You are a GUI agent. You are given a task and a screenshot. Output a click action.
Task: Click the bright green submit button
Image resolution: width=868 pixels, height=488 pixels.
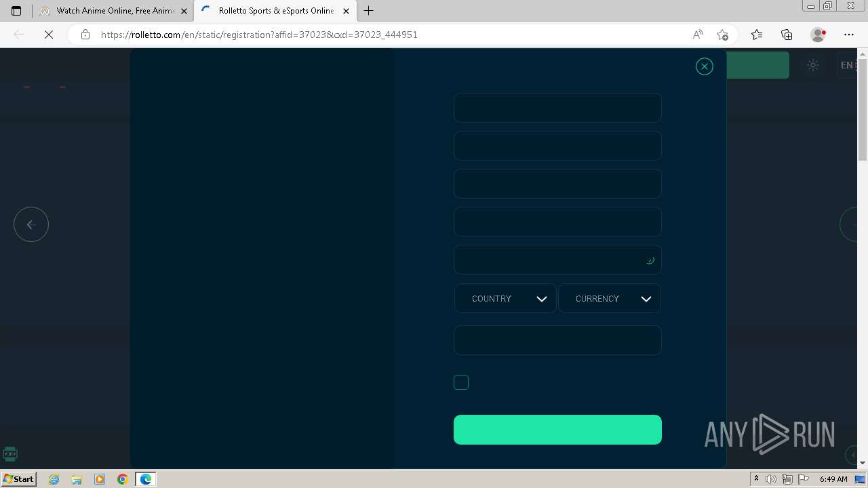[557, 430]
